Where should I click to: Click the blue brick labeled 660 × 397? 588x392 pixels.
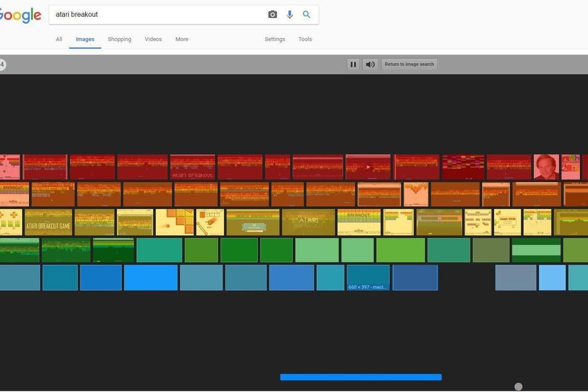click(368, 278)
